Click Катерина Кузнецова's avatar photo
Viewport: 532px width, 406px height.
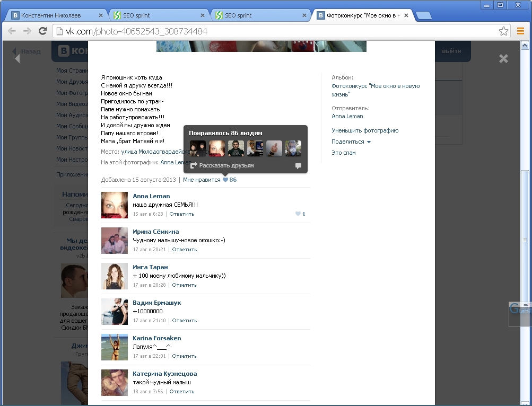(x=115, y=383)
